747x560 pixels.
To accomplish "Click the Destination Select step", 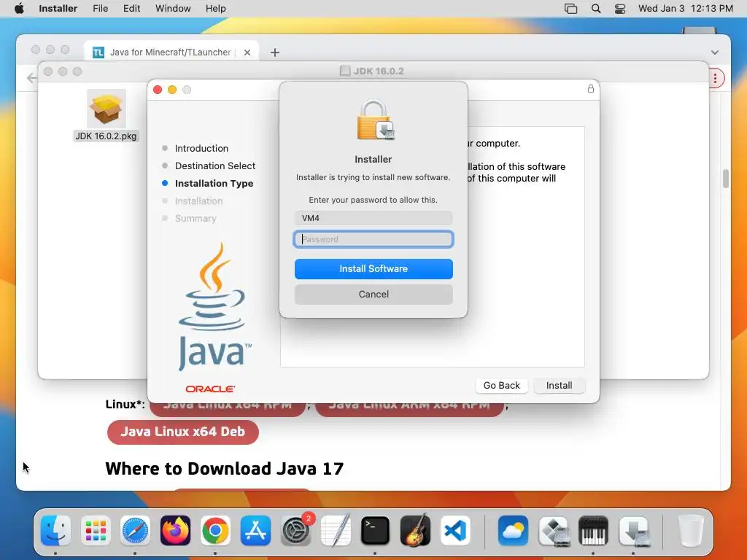I will pyautogui.click(x=215, y=166).
